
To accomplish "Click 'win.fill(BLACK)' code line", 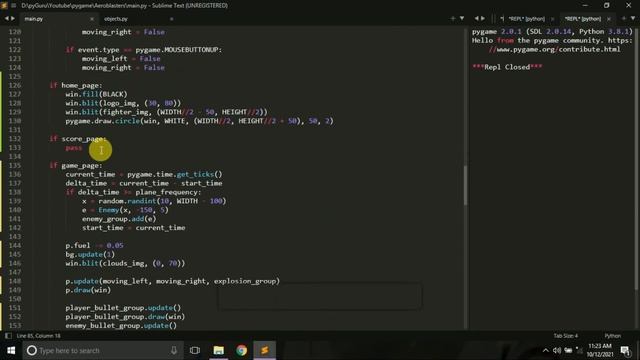I will click(96, 94).
